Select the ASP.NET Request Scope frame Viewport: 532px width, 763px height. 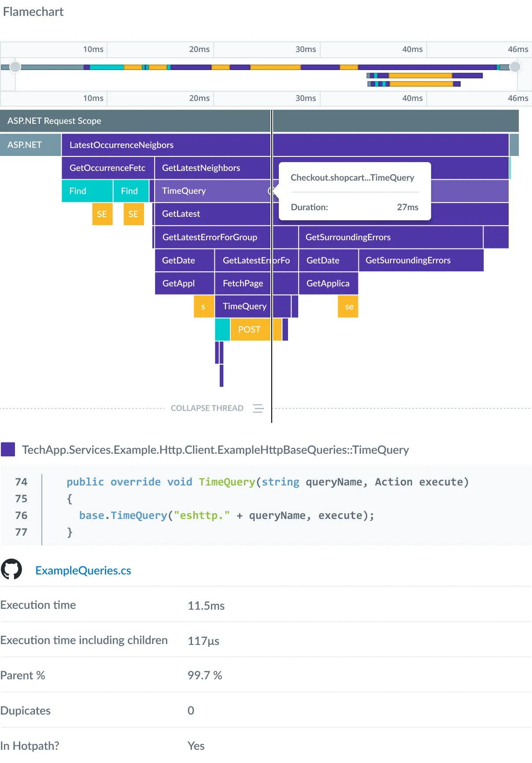click(132, 121)
